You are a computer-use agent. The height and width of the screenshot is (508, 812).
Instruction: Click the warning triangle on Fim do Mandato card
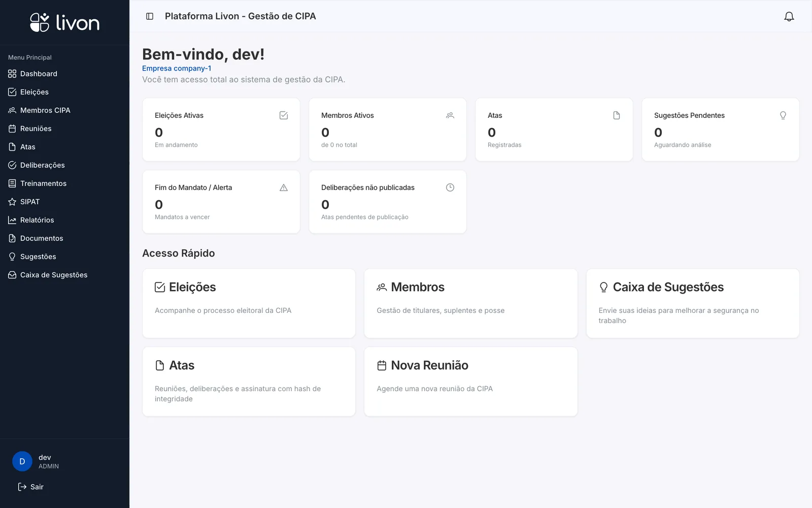[284, 187]
